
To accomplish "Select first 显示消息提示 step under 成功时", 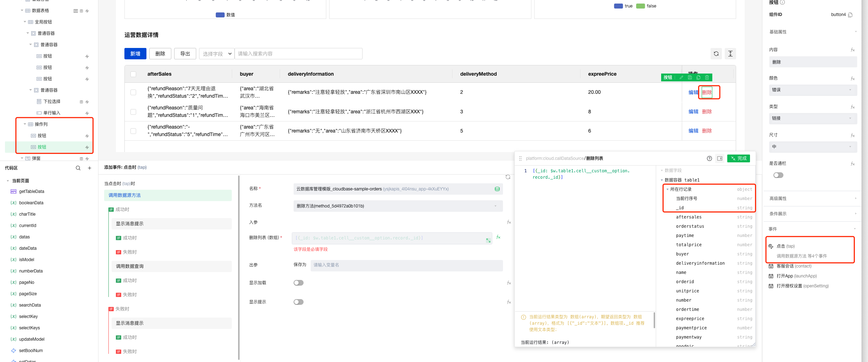I will tap(172, 224).
